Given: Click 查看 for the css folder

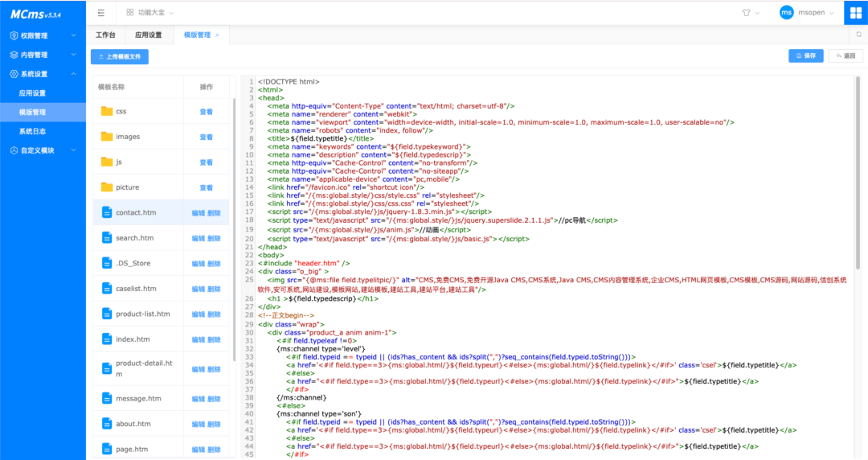Looking at the screenshot, I should coord(206,112).
